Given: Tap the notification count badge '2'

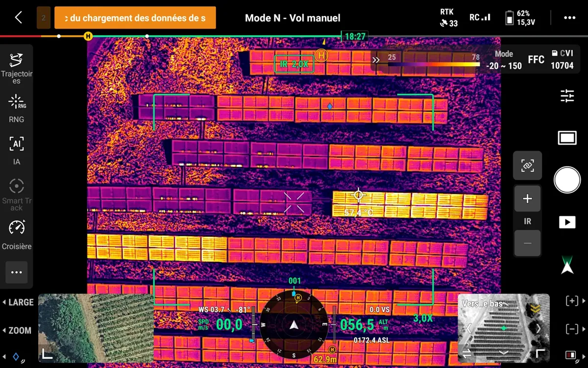Looking at the screenshot, I should [x=44, y=18].
